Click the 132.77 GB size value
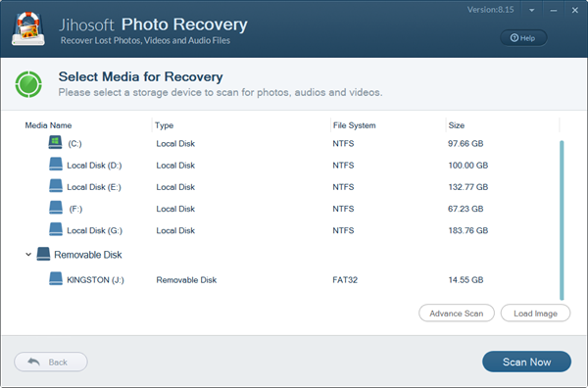This screenshot has height=388, width=588. 468,187
